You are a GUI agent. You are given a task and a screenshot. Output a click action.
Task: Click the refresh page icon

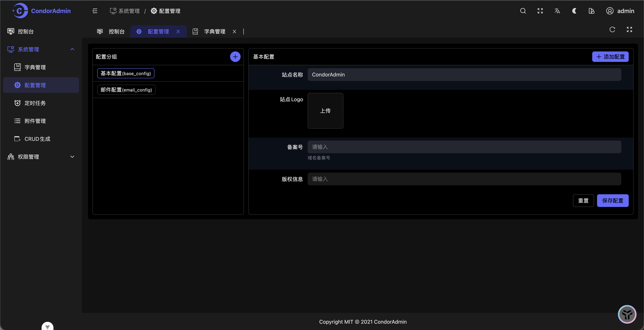(x=612, y=29)
